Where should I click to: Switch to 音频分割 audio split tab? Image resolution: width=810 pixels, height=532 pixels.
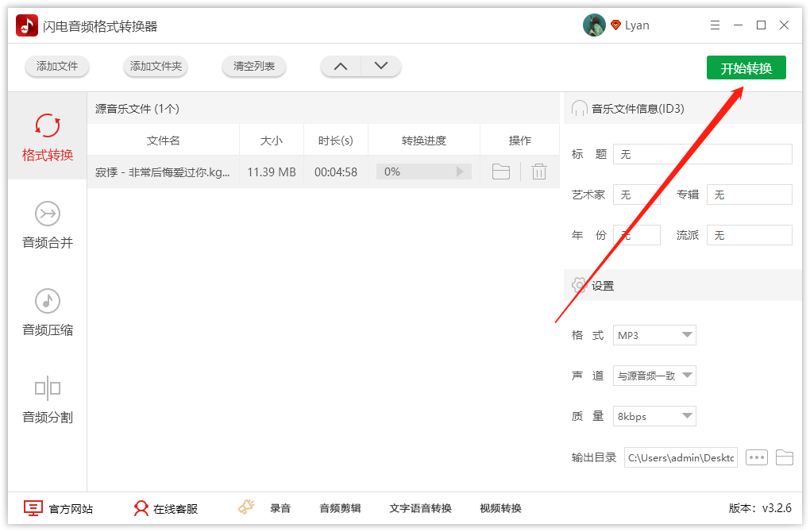(48, 399)
